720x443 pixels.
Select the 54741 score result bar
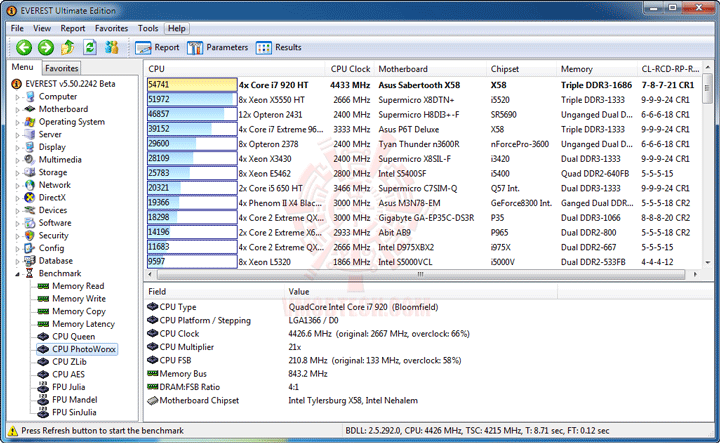coord(192,85)
